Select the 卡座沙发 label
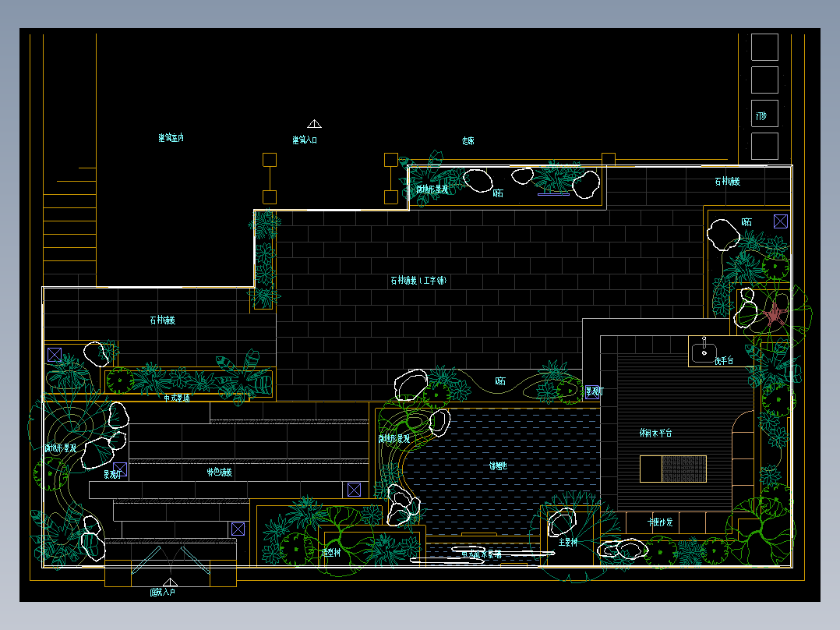 [x=660, y=522]
